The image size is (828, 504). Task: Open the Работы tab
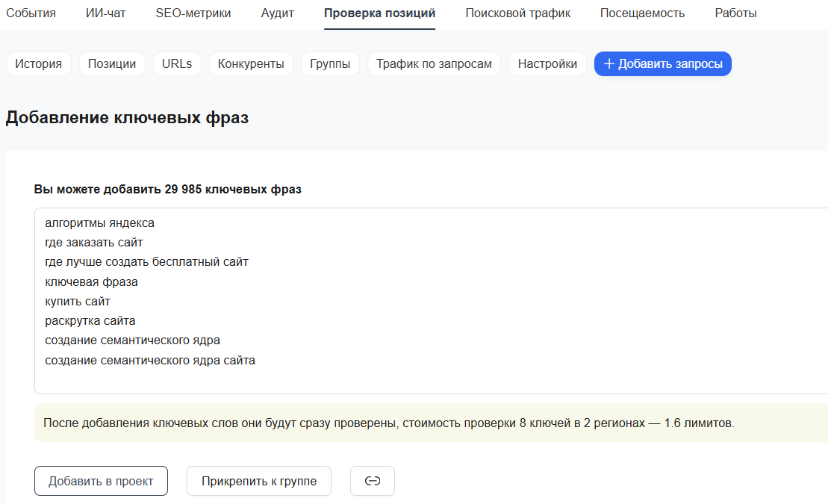point(735,13)
